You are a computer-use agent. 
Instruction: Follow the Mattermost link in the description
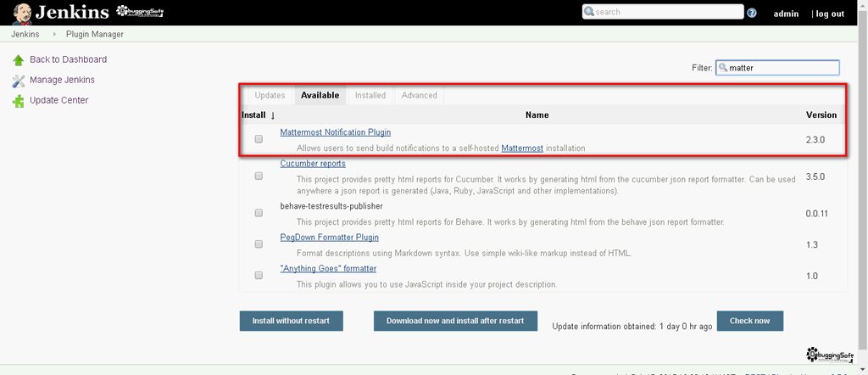pos(522,148)
